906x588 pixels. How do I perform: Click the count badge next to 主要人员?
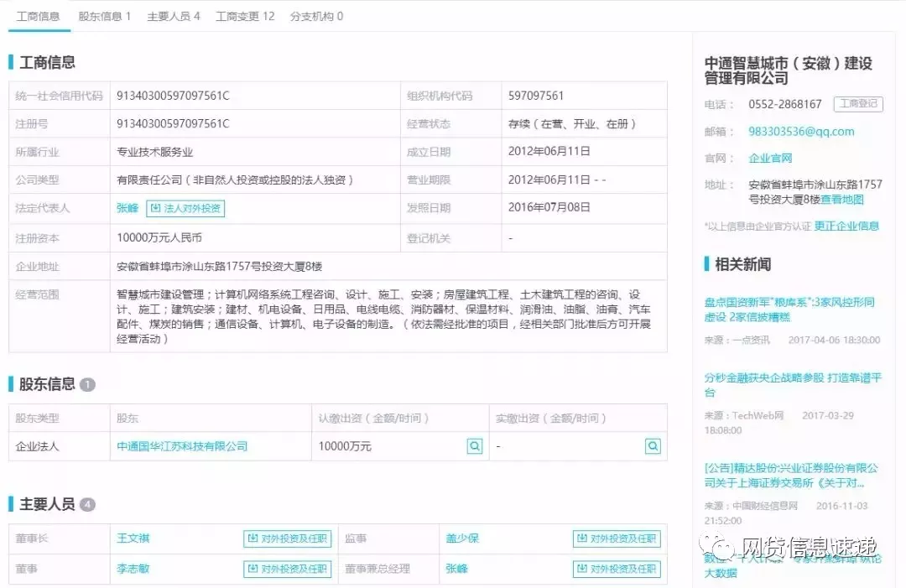point(87,505)
